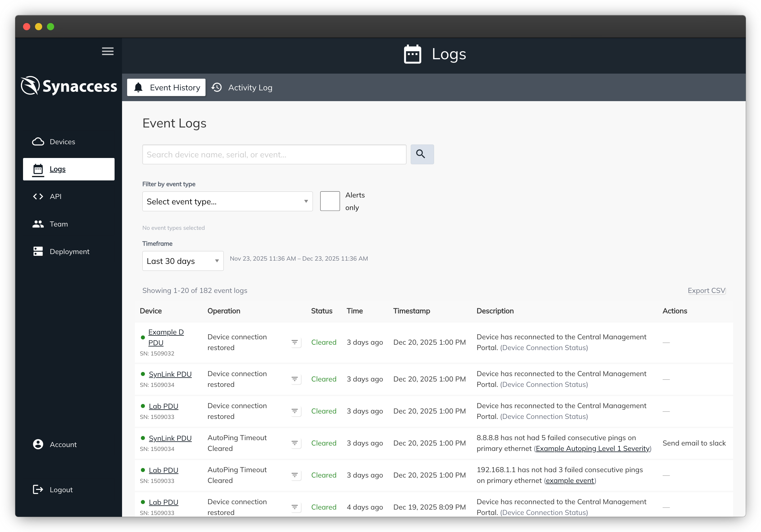Select the Event History tab
This screenshot has height=532, width=761.
coord(166,88)
